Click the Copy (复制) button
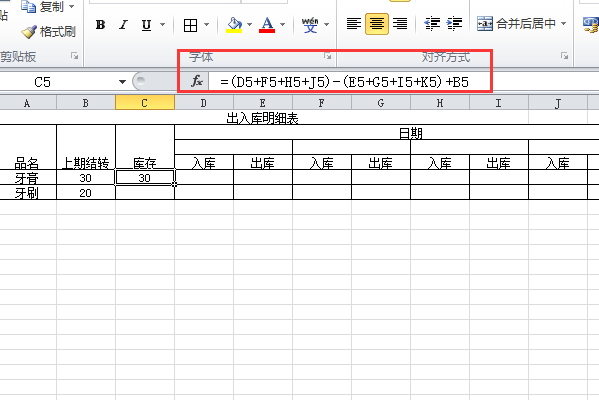The height and width of the screenshot is (400, 599). pos(43,6)
